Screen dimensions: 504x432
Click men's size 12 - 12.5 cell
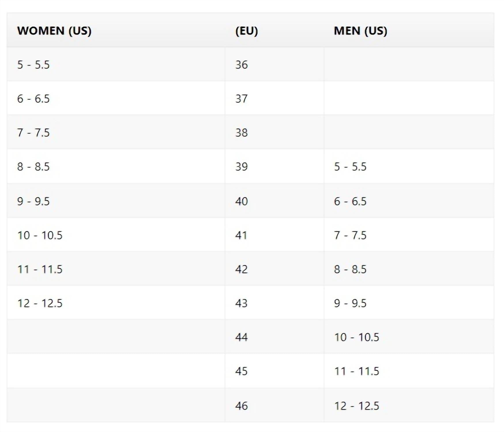(x=357, y=406)
